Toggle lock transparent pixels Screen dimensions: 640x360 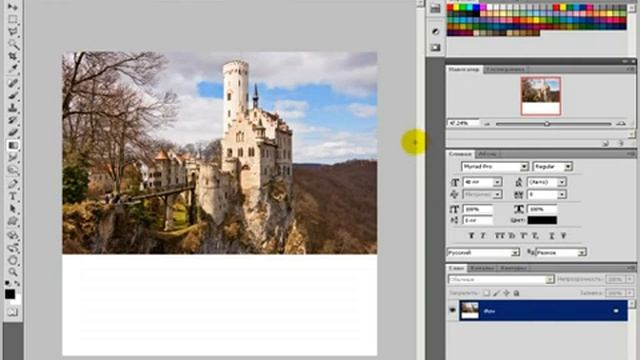(486, 293)
